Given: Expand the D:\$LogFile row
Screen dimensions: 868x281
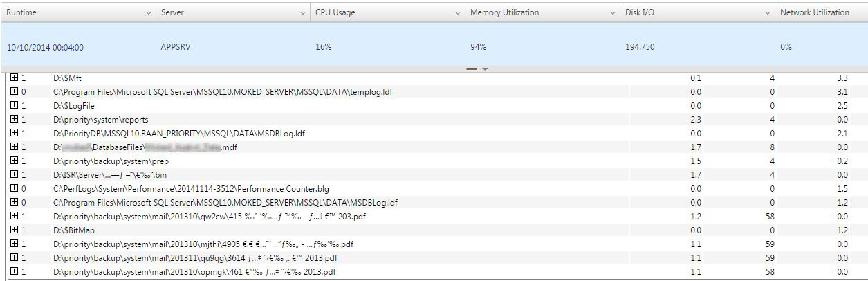Looking at the screenshot, I should (x=14, y=106).
